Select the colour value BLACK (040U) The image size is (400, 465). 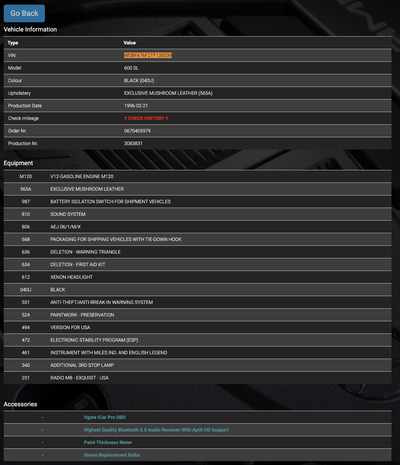click(139, 81)
